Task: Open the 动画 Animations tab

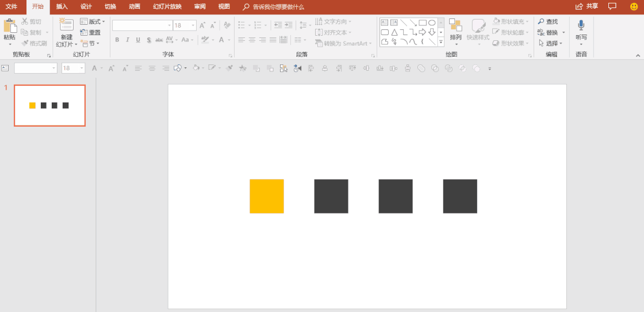Action: (134, 7)
